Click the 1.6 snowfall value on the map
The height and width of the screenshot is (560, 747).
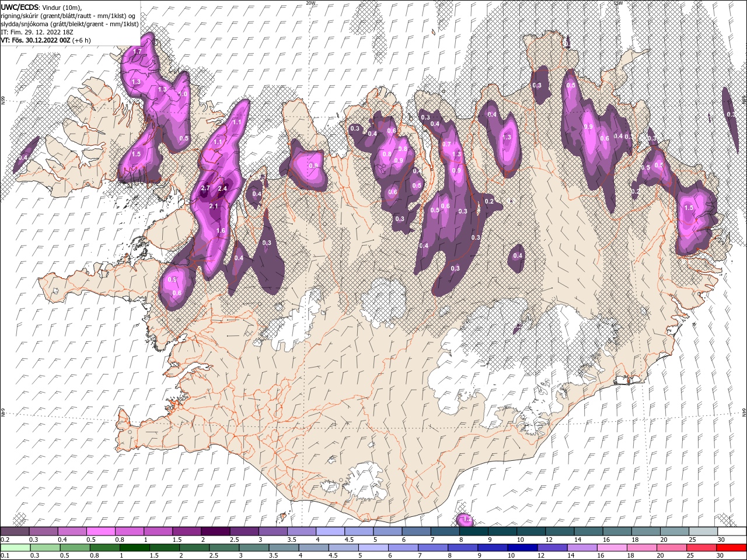221,231
